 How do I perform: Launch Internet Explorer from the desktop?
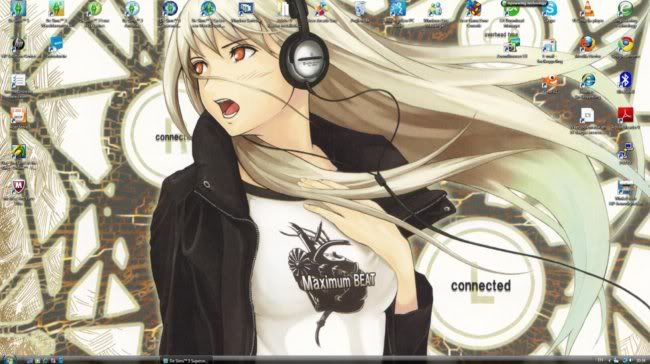(588, 85)
